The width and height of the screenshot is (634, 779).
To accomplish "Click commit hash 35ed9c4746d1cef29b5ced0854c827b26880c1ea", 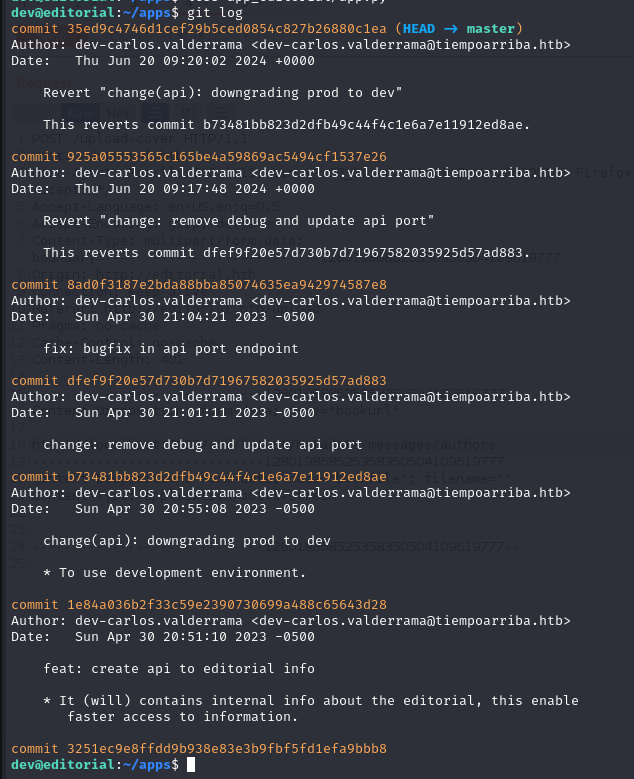I will (x=227, y=29).
